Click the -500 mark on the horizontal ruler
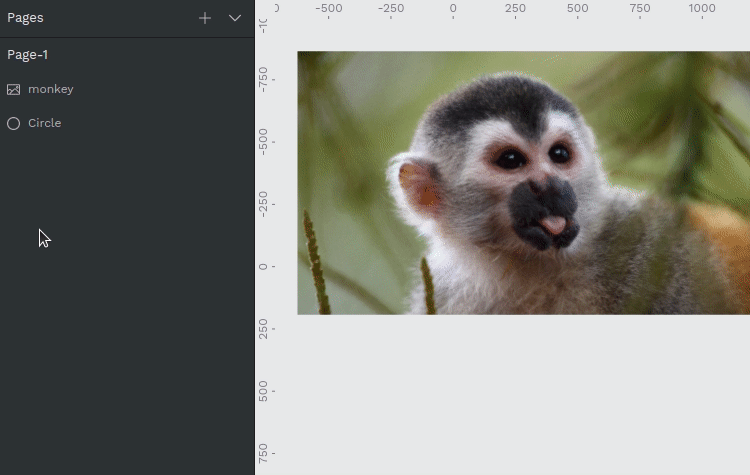 [328, 9]
